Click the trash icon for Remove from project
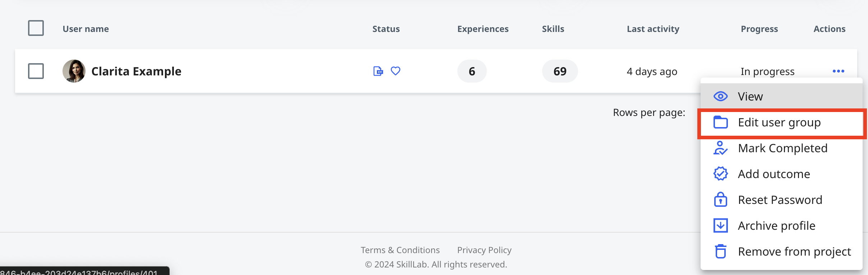Viewport: 868px width, 275px height. point(720,251)
